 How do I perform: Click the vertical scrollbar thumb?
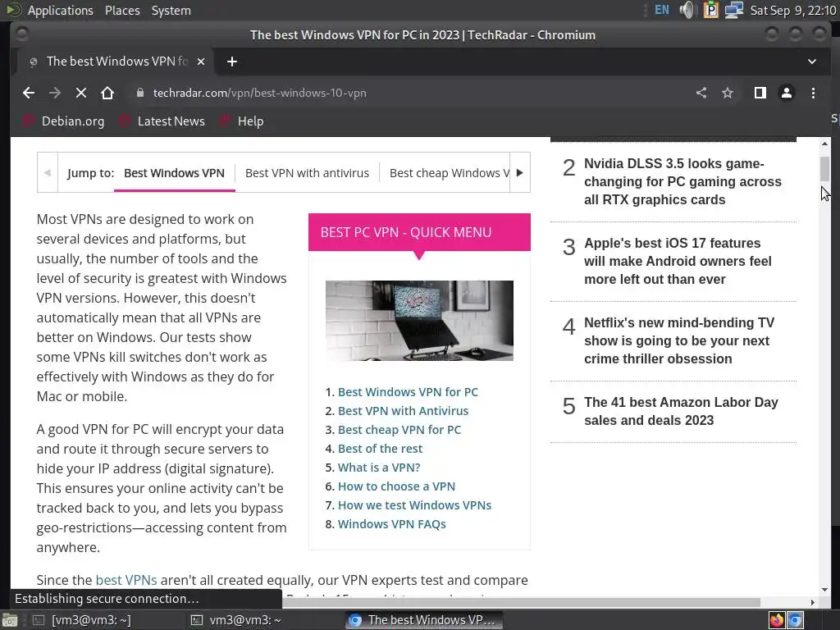[x=824, y=169]
